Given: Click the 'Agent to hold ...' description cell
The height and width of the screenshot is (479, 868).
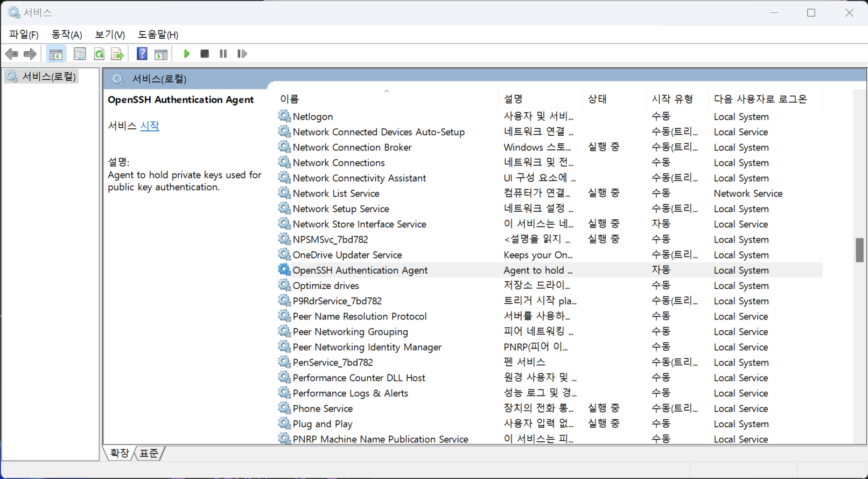Looking at the screenshot, I should coord(538,270).
